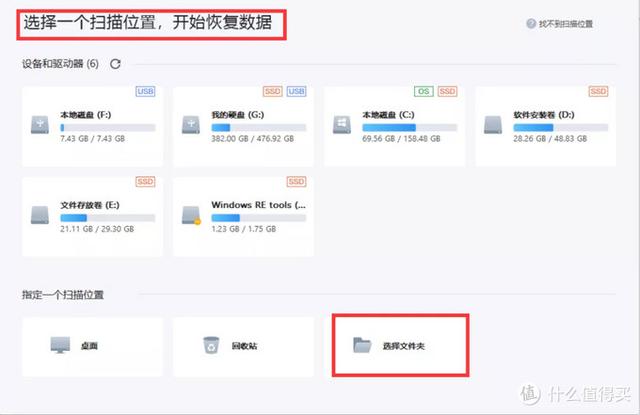Image resolution: width=640 pixels, height=415 pixels.
Task: Click the '设备和驱动器 (6)' section heading
Action: (60, 64)
